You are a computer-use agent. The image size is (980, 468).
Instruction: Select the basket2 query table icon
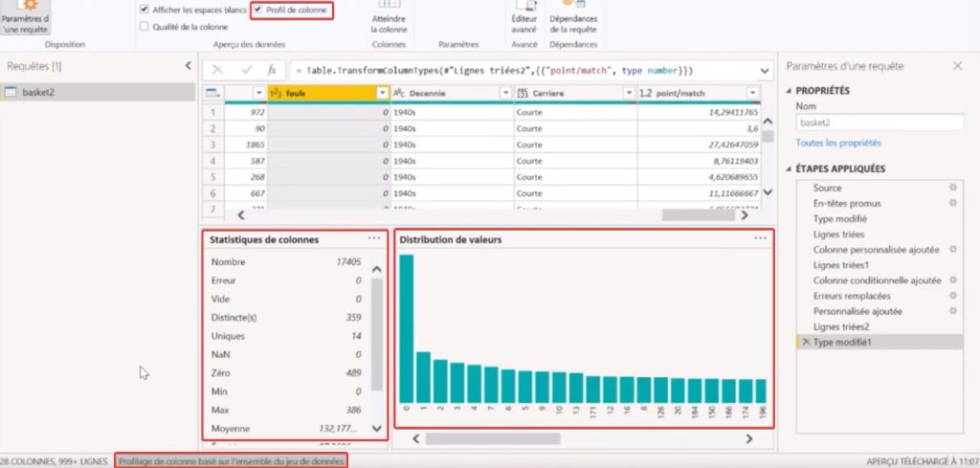(11, 92)
